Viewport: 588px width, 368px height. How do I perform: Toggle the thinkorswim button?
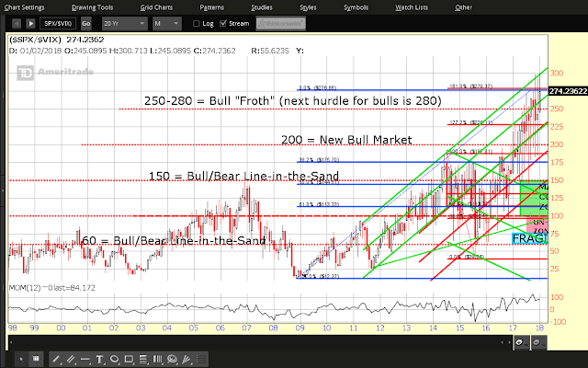pos(280,24)
